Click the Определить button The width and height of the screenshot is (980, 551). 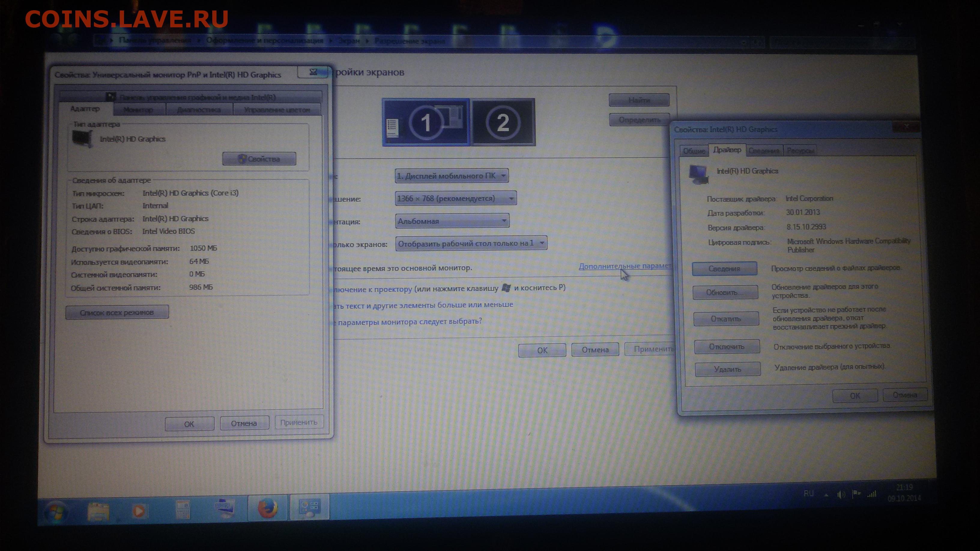point(639,120)
